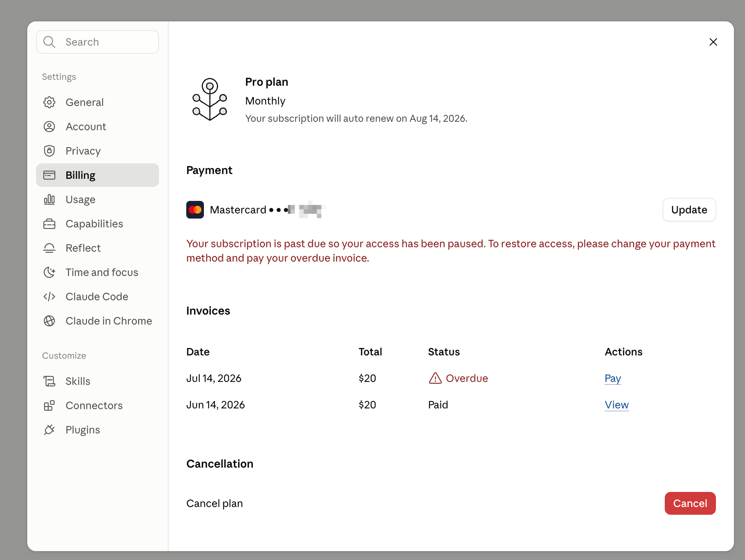Click the search magnifier icon
The image size is (745, 560).
click(x=49, y=42)
